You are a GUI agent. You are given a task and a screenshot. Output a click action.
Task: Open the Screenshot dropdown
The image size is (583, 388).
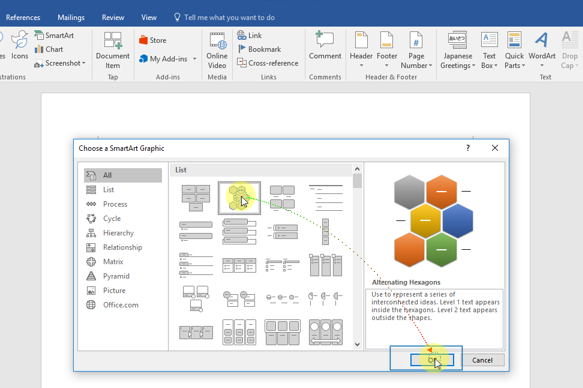click(x=59, y=63)
